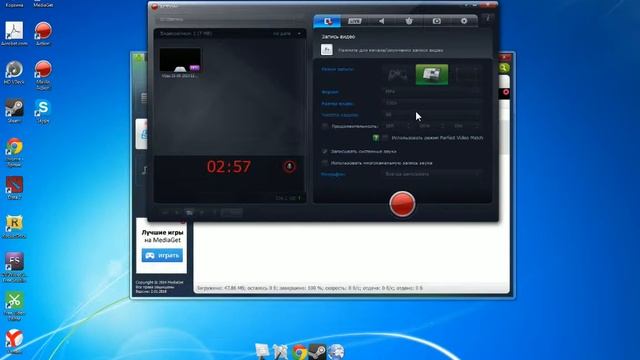Screen dimensions: 640x360
Task: Open the Yandex browser desktop shortcut
Action: point(14,341)
